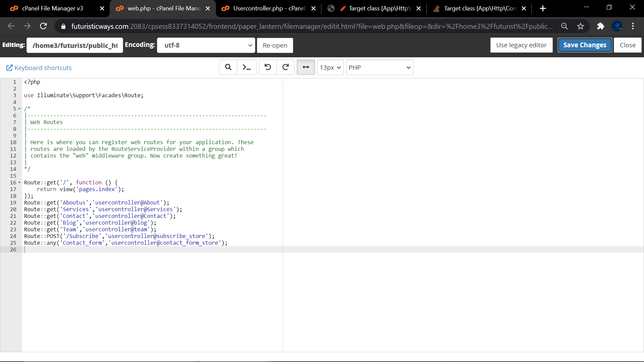Click the go-to-line terminal icon
Viewport: 644px width, 362px height.
pos(247,67)
